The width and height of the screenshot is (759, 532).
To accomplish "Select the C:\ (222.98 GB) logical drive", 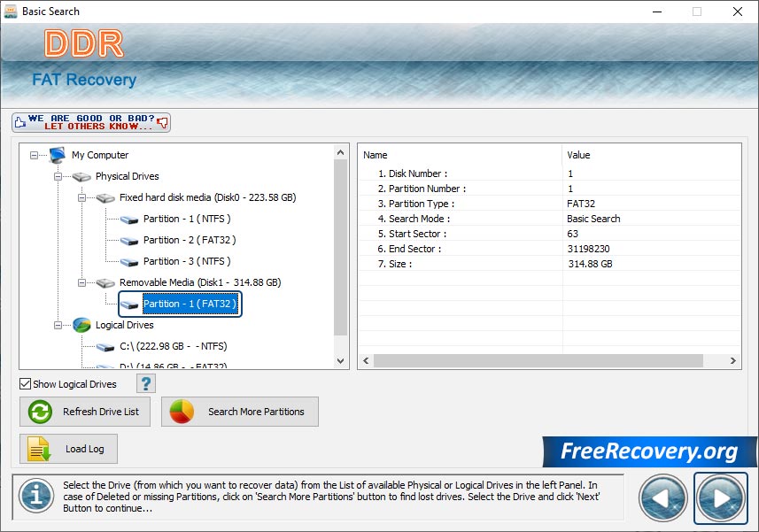I will 174,346.
